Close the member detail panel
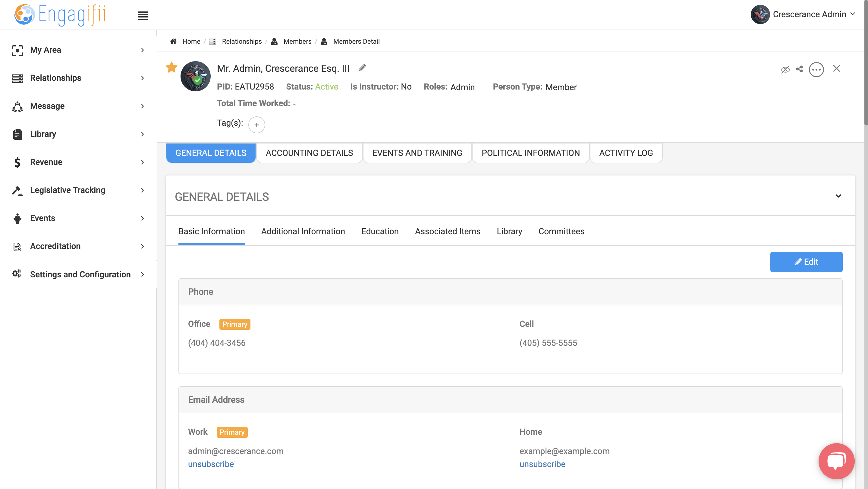The height and width of the screenshot is (489, 868). 836,68
